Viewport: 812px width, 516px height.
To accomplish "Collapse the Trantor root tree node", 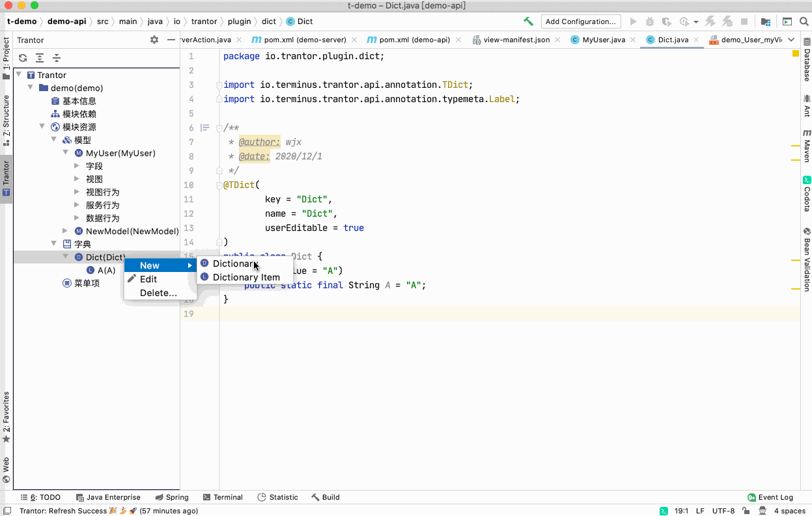I will point(18,75).
